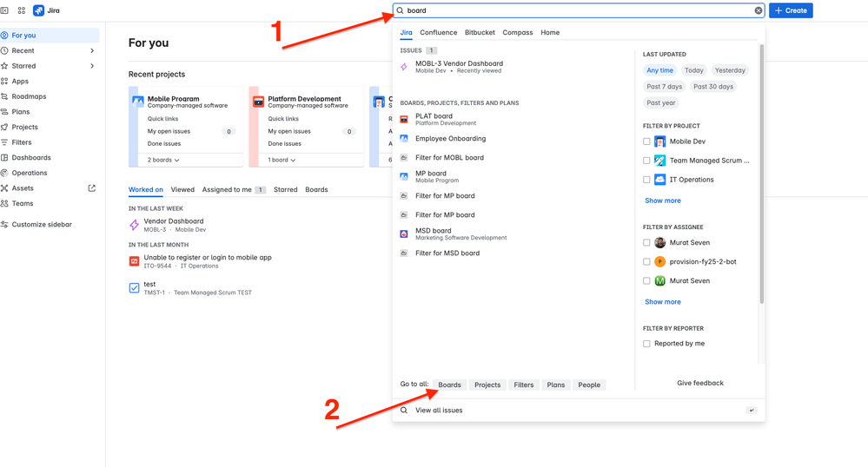Select Today last-updated filter chip
868x467 pixels.
pyautogui.click(x=693, y=70)
